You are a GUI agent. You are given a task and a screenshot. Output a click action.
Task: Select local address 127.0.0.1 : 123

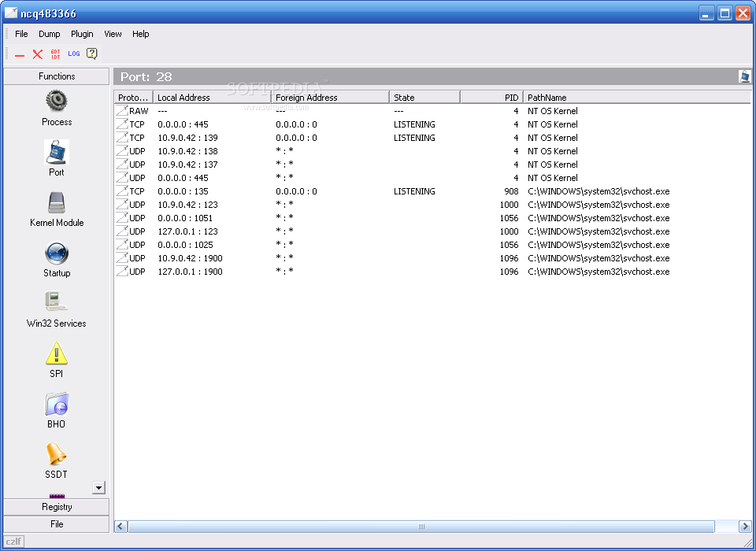187,231
